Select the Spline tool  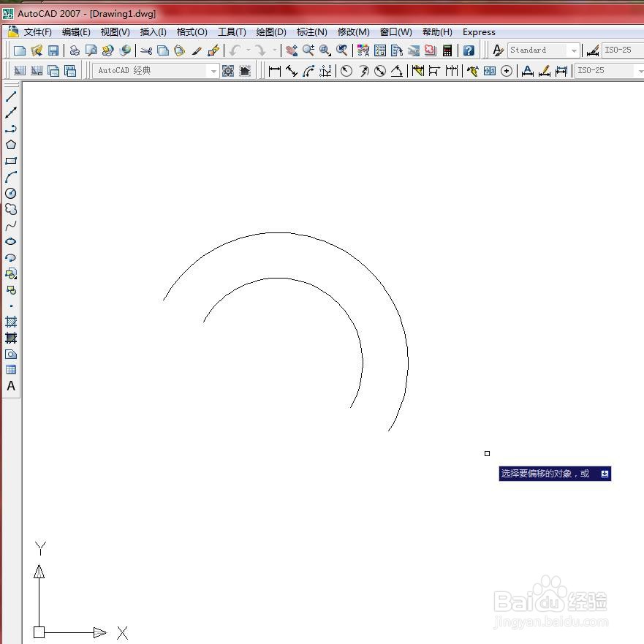click(11, 225)
